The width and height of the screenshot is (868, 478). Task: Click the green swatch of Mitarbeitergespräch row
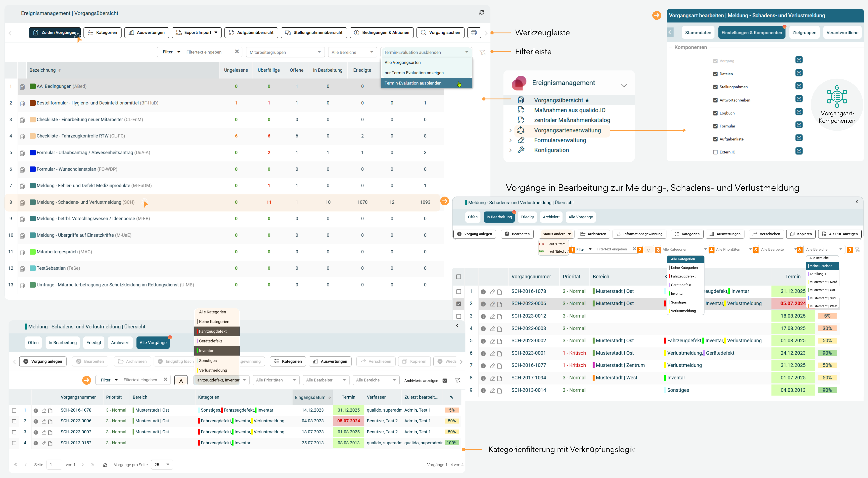(x=33, y=252)
